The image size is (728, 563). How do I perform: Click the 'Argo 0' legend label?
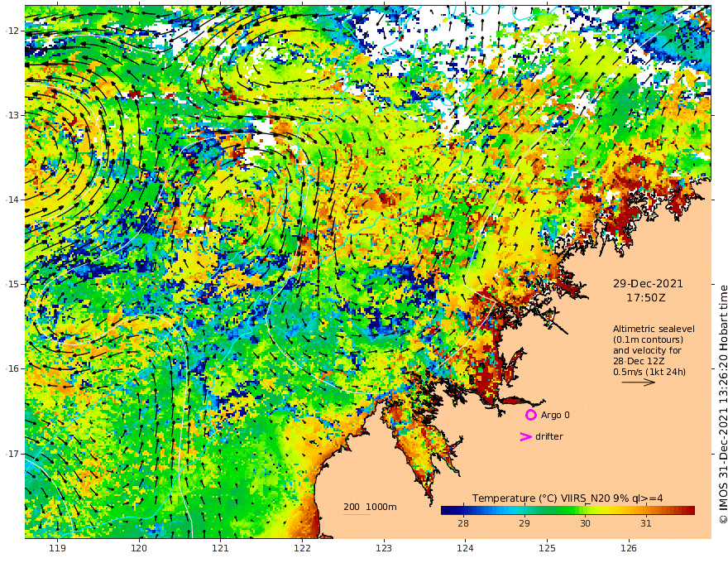click(555, 415)
